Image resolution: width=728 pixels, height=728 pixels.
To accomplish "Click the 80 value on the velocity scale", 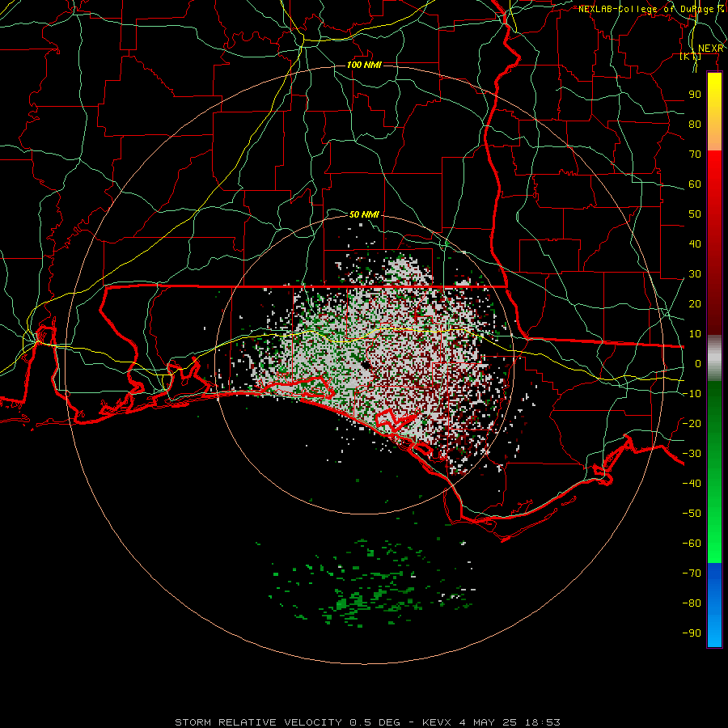I will point(695,124).
